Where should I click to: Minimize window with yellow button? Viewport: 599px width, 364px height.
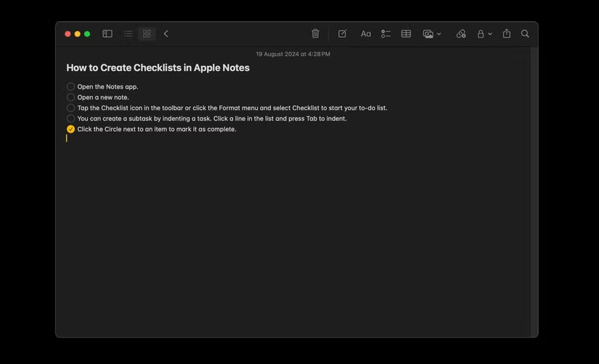point(78,34)
